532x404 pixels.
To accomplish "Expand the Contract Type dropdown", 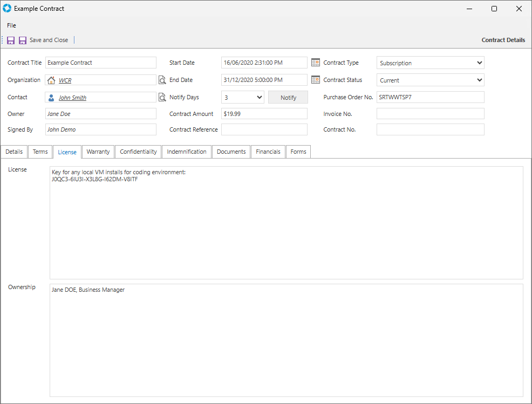I will click(480, 63).
